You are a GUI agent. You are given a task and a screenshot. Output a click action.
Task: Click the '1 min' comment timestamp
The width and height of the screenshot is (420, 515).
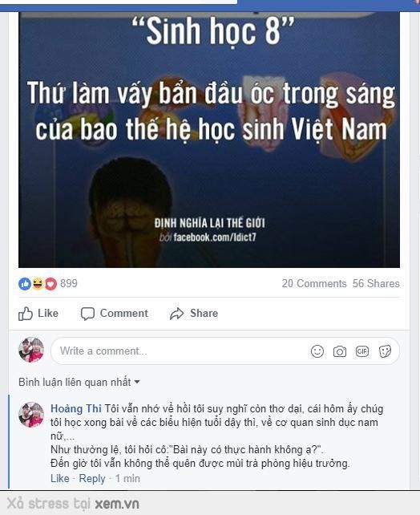127,479
